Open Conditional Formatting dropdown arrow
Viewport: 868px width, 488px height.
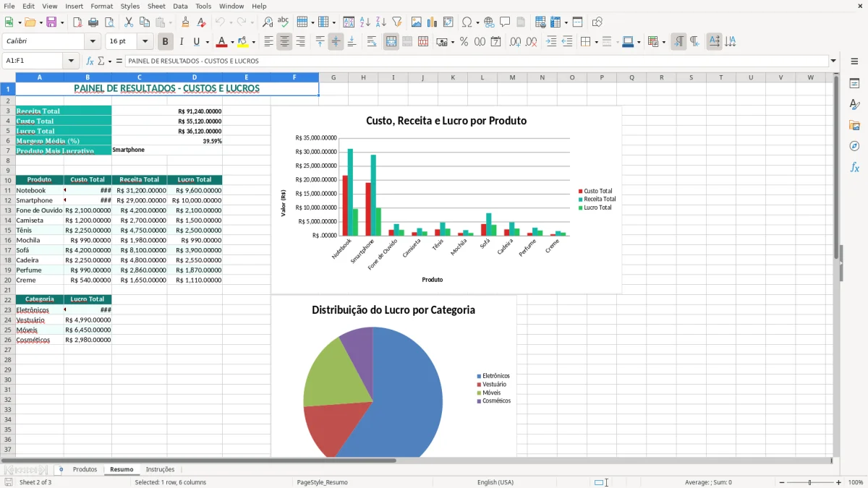click(663, 43)
